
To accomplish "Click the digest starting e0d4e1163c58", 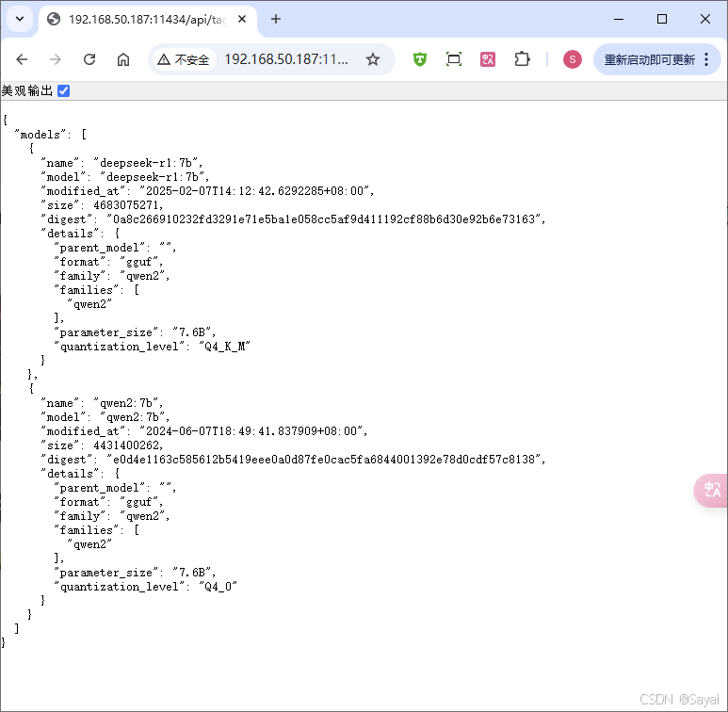I will (x=326, y=460).
